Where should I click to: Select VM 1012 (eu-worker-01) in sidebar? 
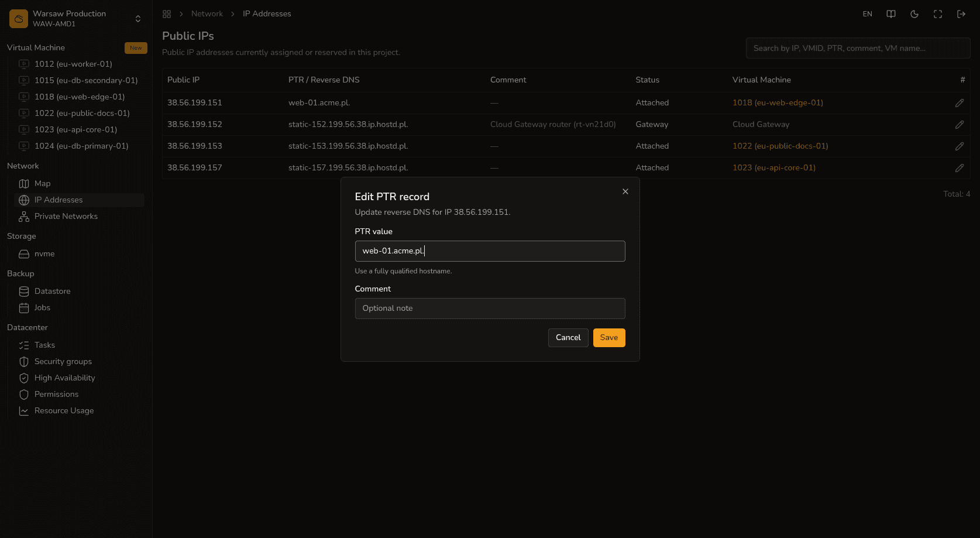pos(73,64)
